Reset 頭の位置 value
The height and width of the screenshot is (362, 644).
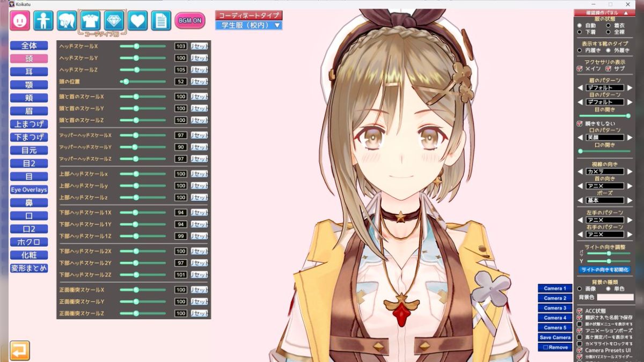tap(199, 82)
